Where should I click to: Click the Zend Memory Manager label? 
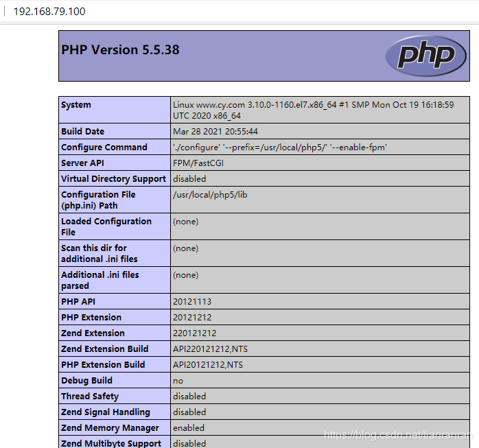click(110, 428)
